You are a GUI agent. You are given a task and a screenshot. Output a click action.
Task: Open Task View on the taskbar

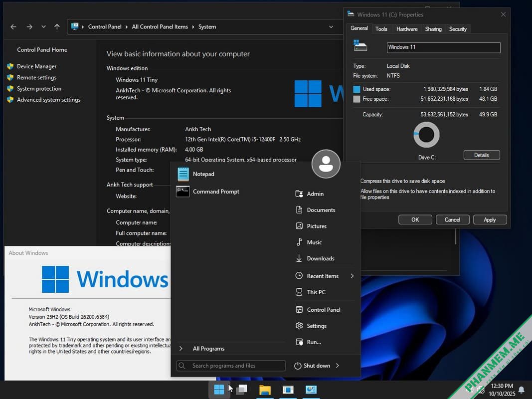[242, 390]
